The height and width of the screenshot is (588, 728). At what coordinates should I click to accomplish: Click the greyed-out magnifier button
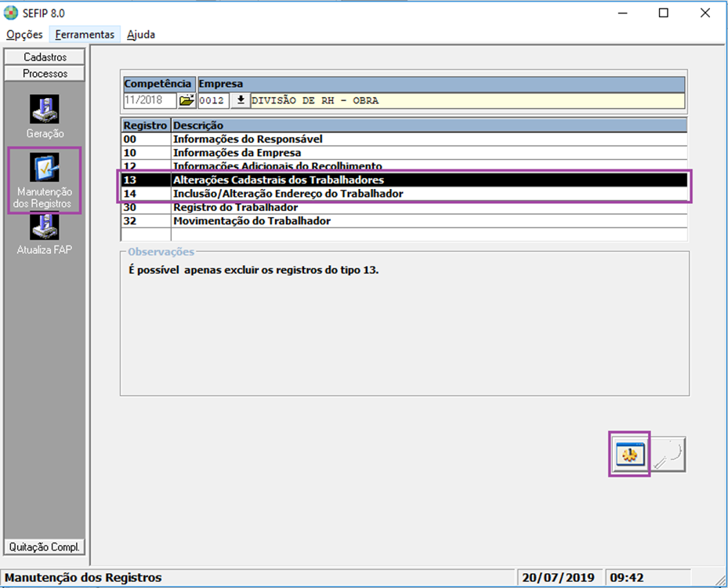click(668, 454)
